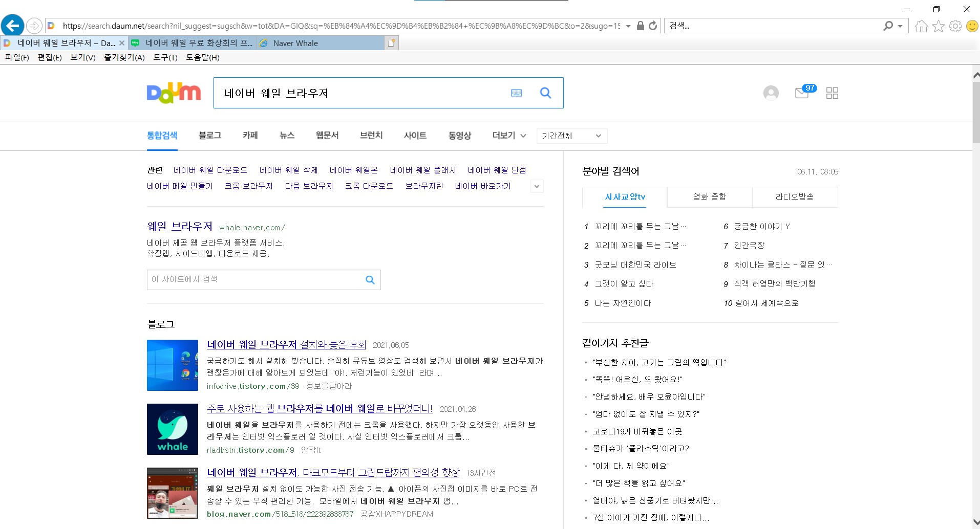Select the 블로그 search tab
The width and height of the screenshot is (980, 529).
(x=210, y=136)
